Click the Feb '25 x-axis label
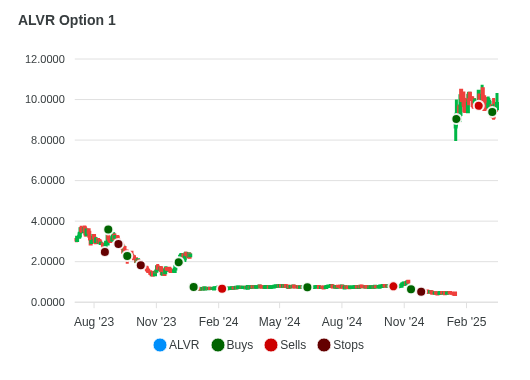 tap(466, 322)
